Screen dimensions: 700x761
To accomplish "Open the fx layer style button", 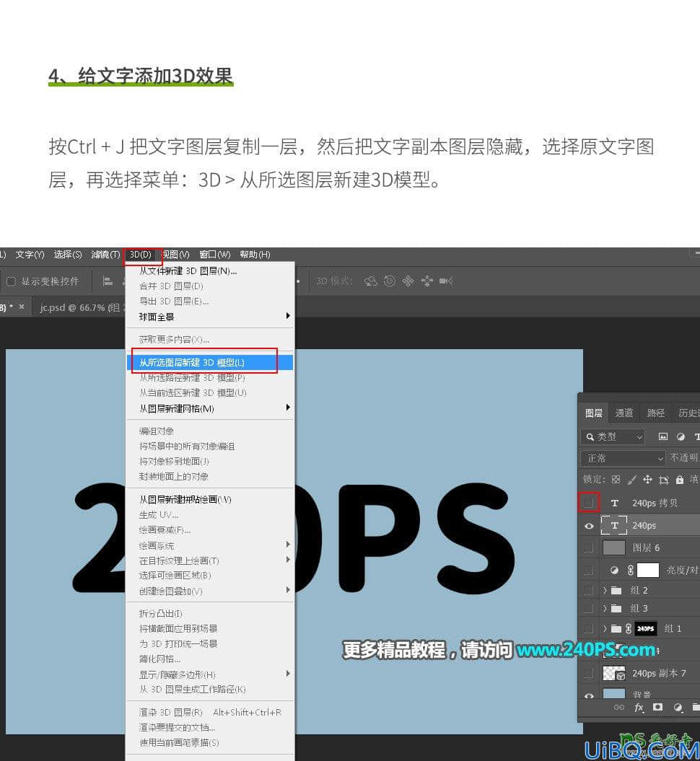I will click(x=639, y=708).
